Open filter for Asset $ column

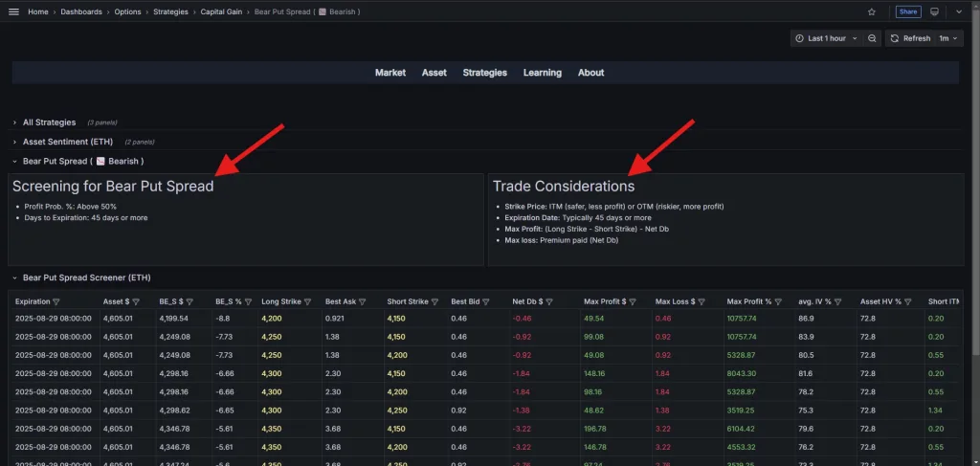[x=136, y=301]
